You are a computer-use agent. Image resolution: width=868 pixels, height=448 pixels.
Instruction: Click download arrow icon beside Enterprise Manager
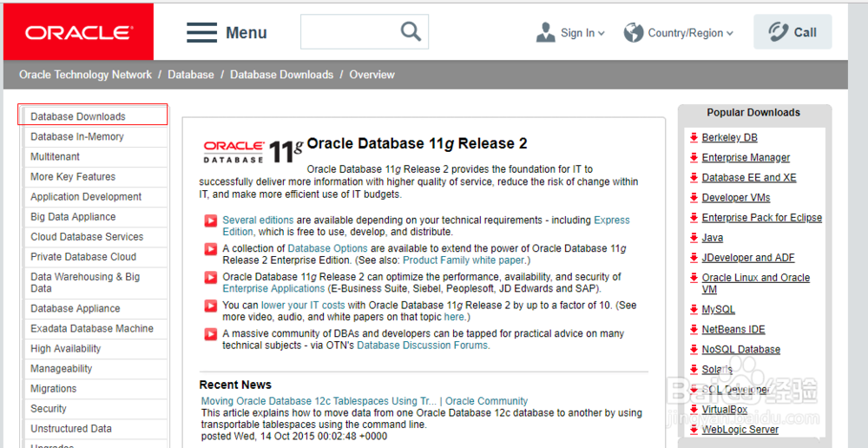pos(694,157)
